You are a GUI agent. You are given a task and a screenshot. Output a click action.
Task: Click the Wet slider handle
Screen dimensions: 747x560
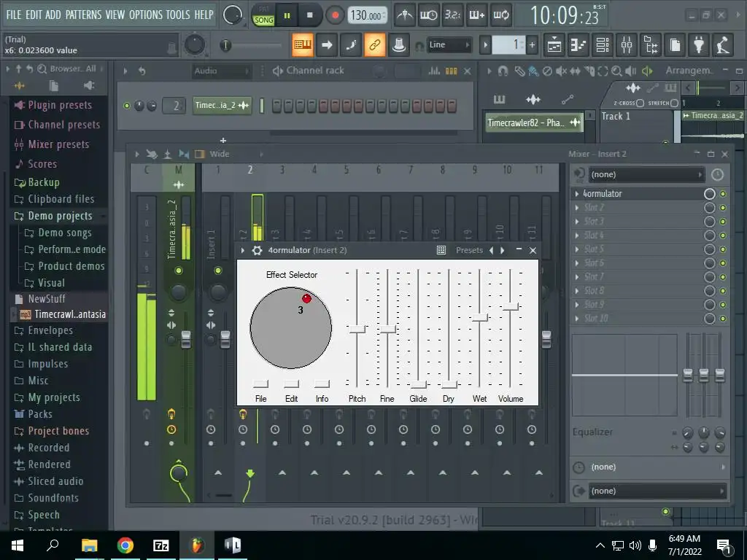(480, 317)
